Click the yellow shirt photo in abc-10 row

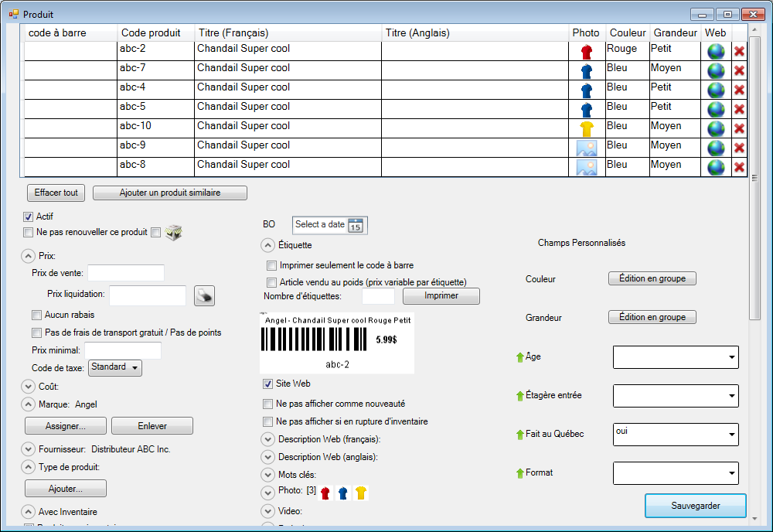click(587, 128)
